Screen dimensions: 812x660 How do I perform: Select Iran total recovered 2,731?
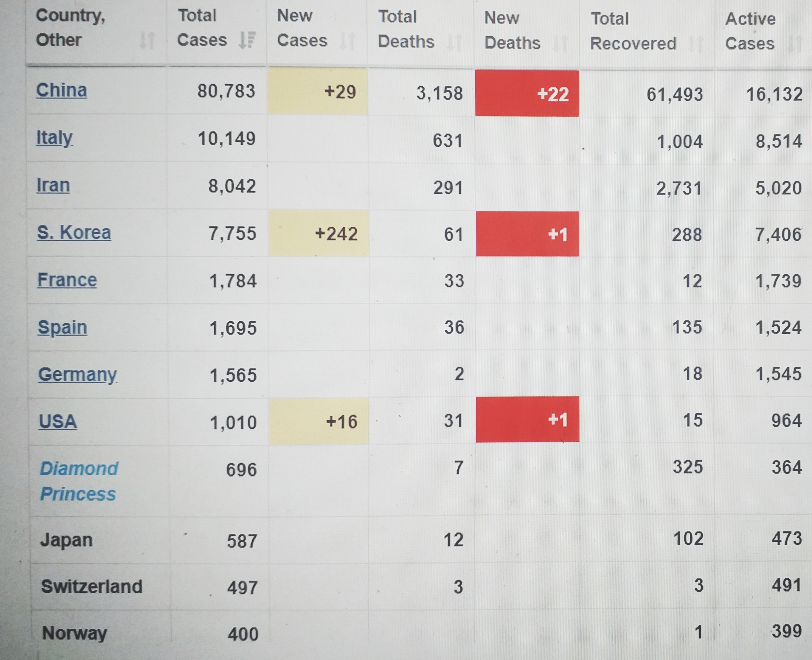tap(679, 189)
